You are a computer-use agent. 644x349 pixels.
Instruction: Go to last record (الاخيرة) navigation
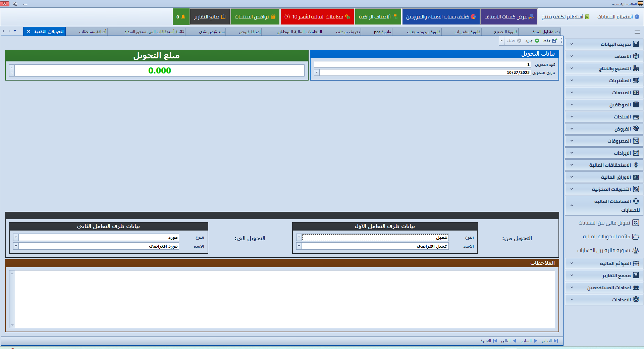[x=489, y=341]
